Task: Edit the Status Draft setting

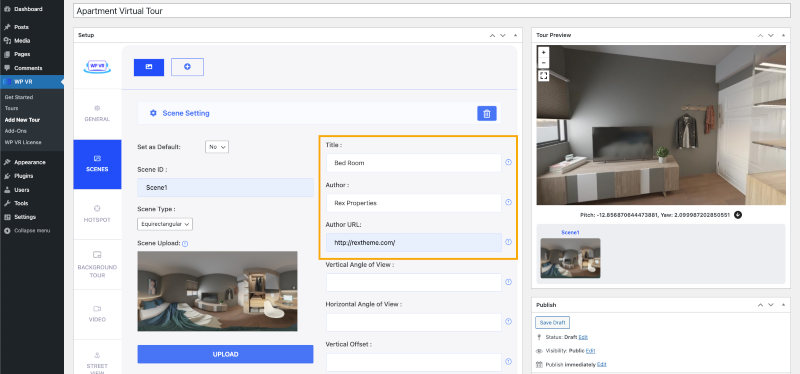Action: coord(583,337)
